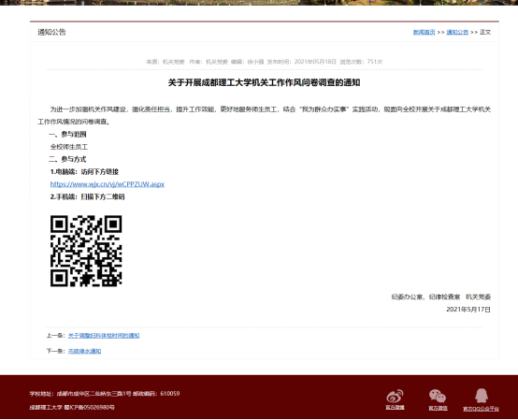This screenshot has width=518, height=420.
Task: Click the 官方微博 label under Weibo icon
Action: (x=396, y=408)
